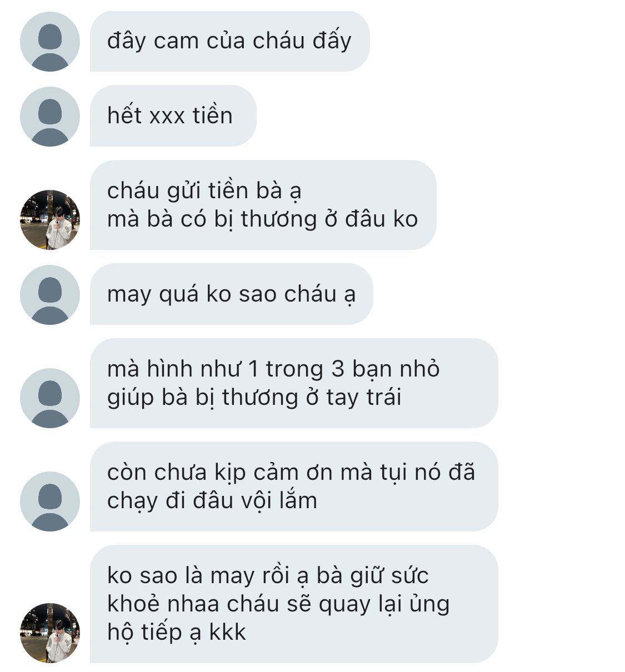This screenshot has width=625, height=672.
Task: Click the text 'khoẻ nhaa cháu sẽ quay lại ủng'
Action: pos(278,604)
